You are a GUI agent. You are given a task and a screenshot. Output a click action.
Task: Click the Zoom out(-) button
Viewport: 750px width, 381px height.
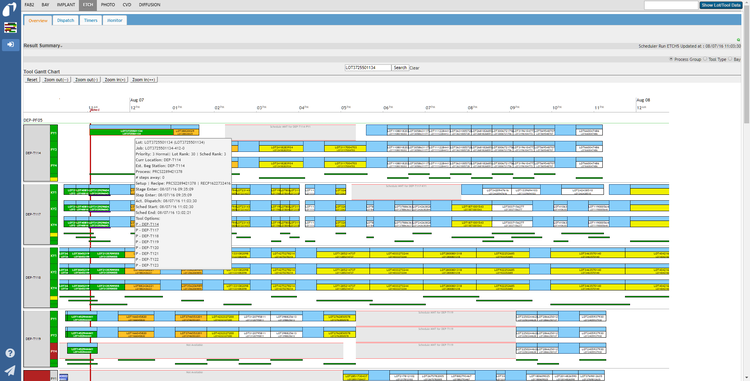(x=87, y=80)
